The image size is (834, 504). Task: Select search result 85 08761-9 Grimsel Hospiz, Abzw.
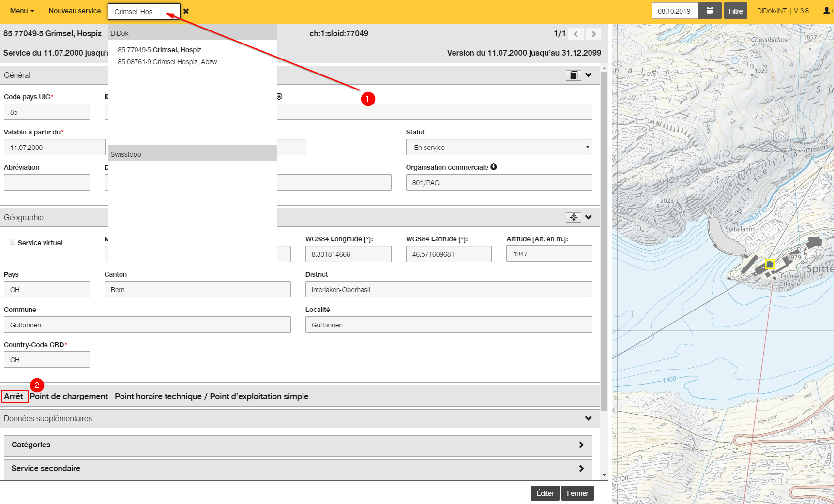[168, 62]
